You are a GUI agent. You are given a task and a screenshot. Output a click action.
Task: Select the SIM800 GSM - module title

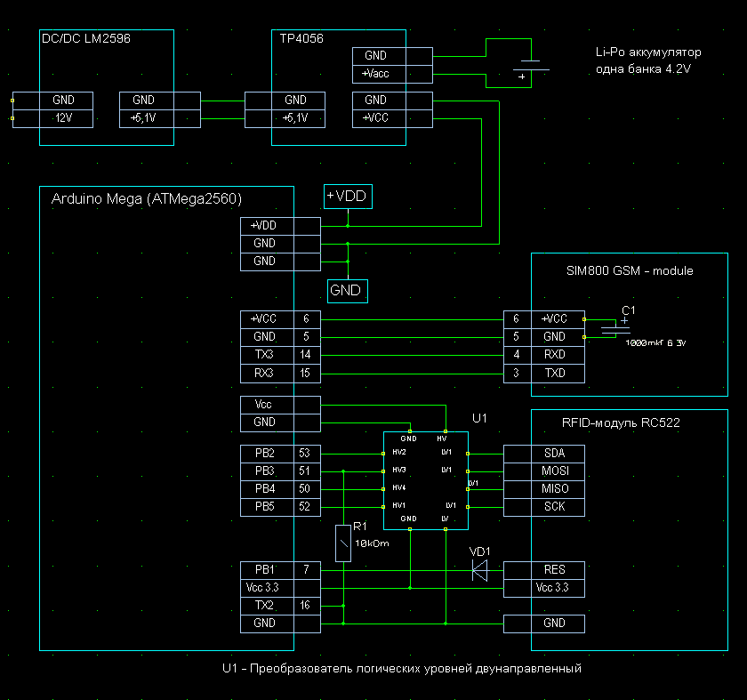tap(630, 270)
